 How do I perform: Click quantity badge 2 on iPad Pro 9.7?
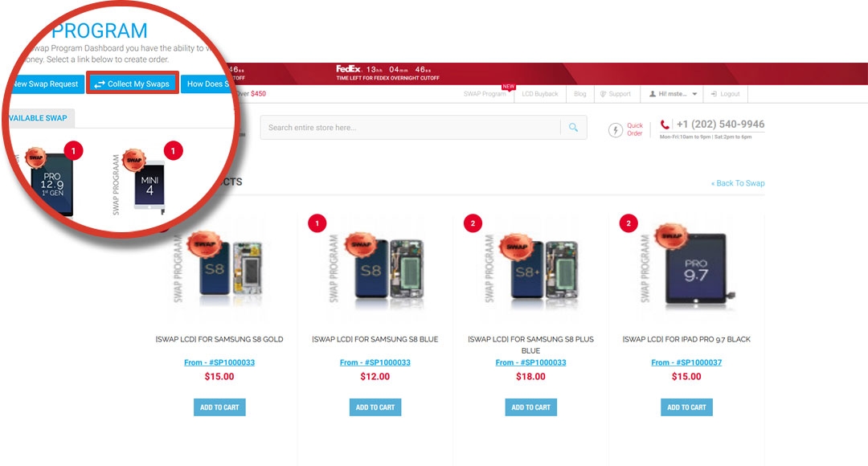(x=628, y=223)
